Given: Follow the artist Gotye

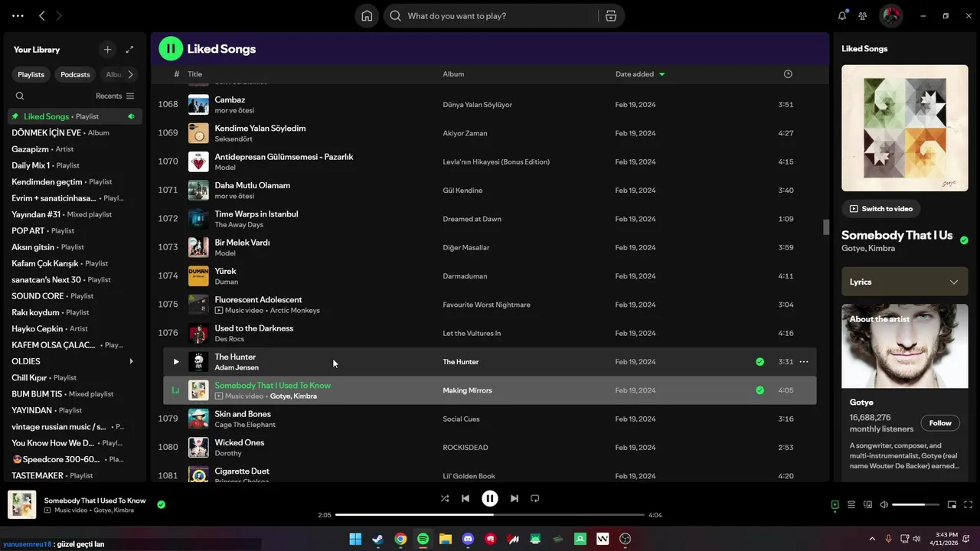Looking at the screenshot, I should (x=940, y=423).
